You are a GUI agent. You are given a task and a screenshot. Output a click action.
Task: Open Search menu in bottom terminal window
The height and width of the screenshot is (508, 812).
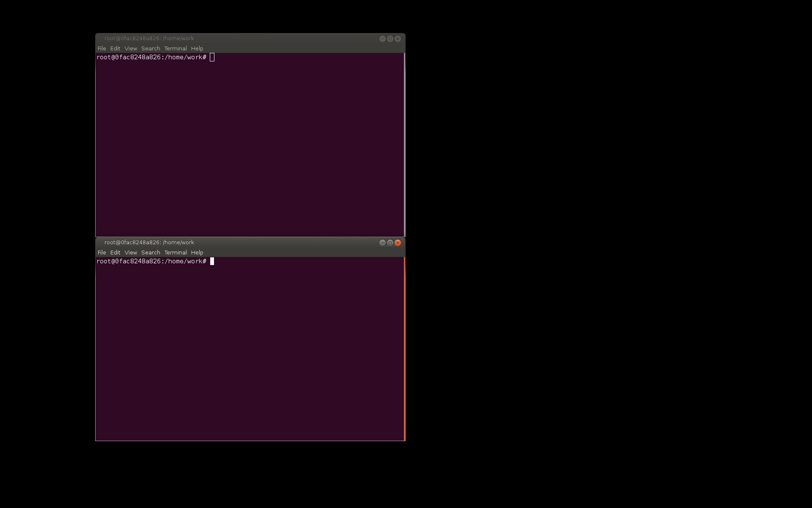151,253
